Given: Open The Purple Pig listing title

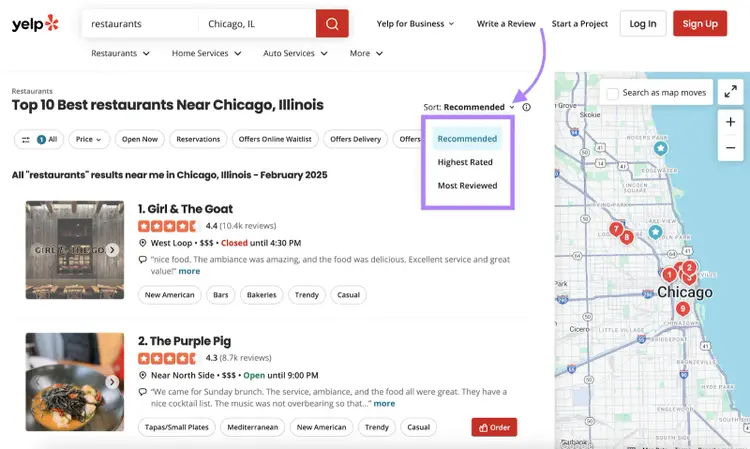Looking at the screenshot, I should click(184, 341).
